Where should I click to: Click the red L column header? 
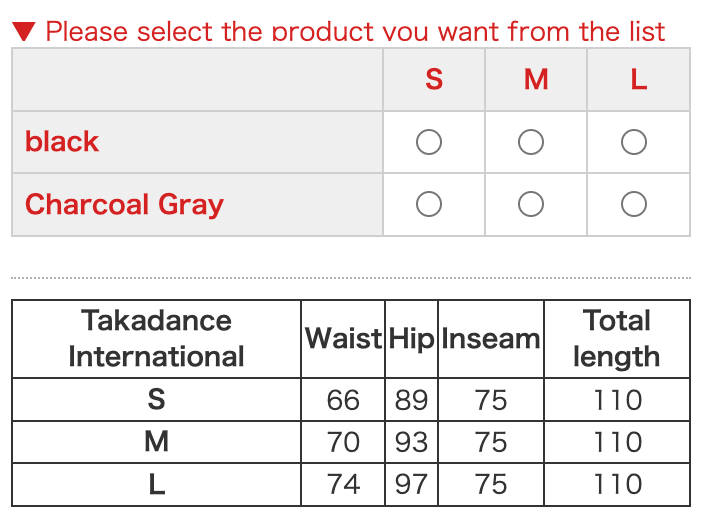[x=639, y=80]
